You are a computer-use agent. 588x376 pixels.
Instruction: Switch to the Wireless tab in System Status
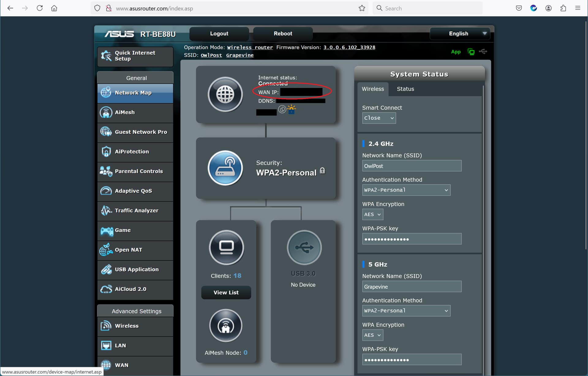[373, 89]
